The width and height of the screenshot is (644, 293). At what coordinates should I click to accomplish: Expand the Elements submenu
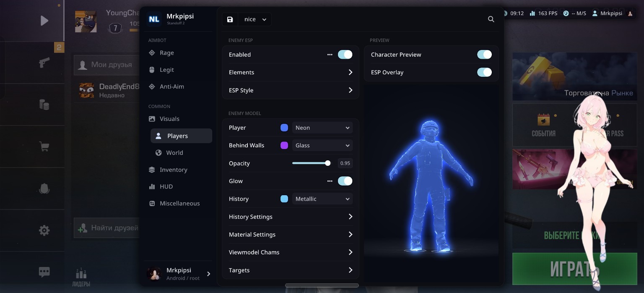pos(291,72)
